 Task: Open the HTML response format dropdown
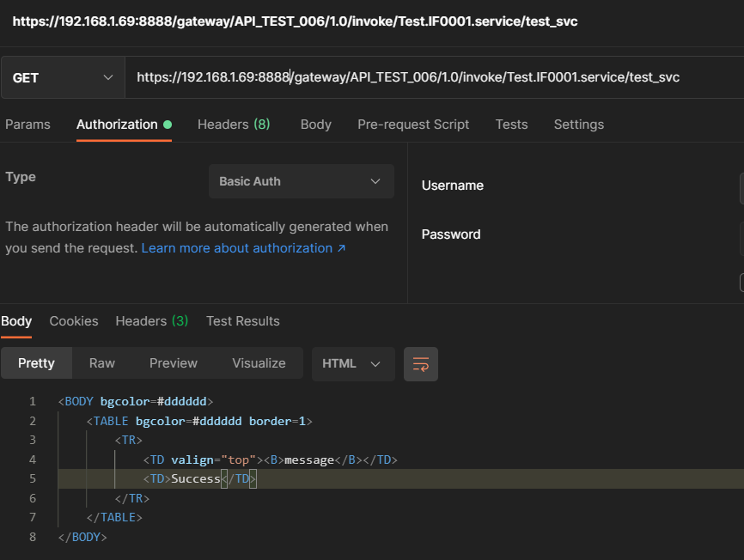(352, 363)
